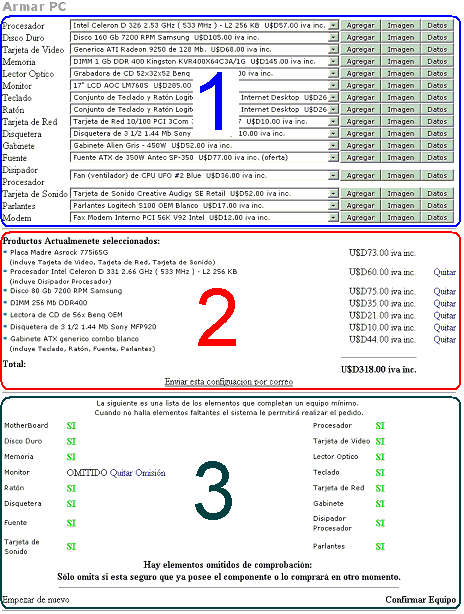Open the Lector Optico dropdown
Image resolution: width=464 pixels, height=614 pixels.
pyautogui.click(x=333, y=74)
